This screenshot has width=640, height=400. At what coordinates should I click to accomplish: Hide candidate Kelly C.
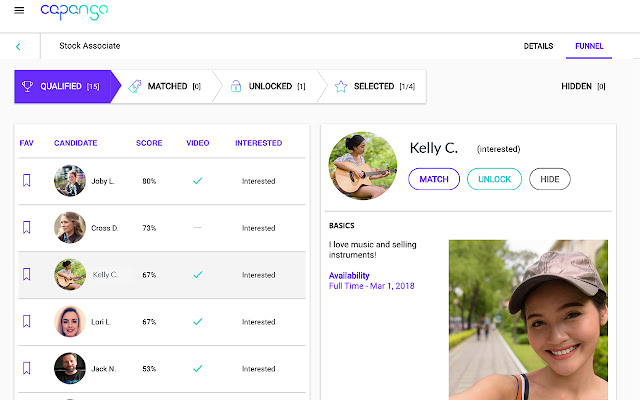tap(550, 179)
